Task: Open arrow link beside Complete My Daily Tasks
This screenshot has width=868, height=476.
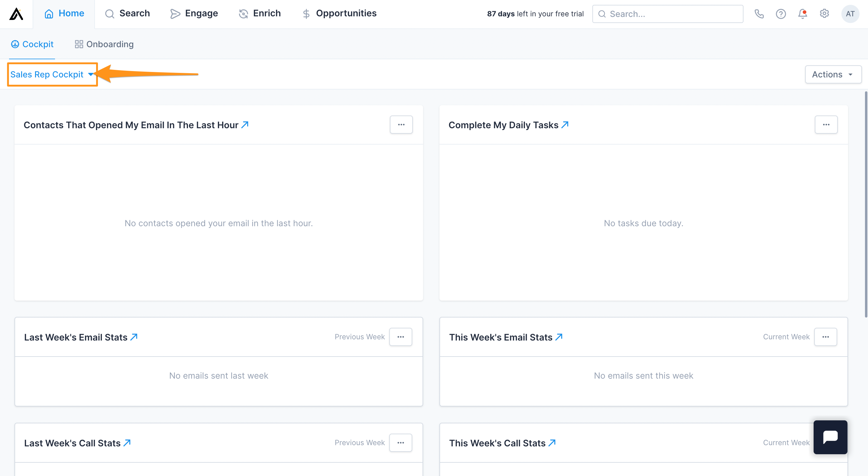Action: coord(565,125)
